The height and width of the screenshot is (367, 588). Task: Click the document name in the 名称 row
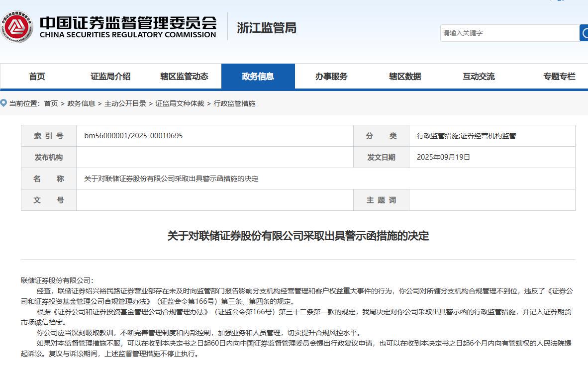[x=171, y=179]
